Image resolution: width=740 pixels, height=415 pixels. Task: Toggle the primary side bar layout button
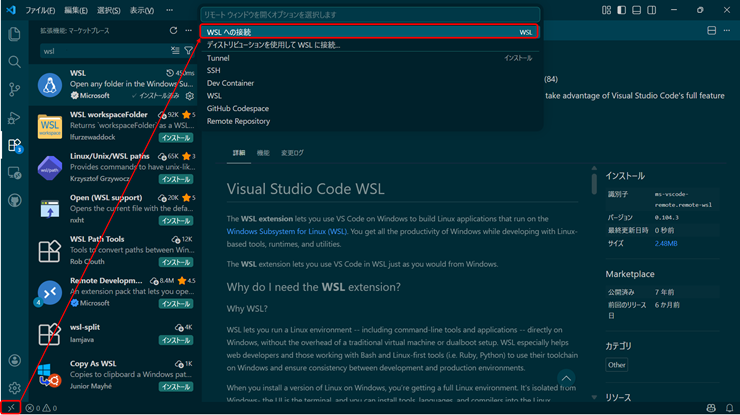(x=621, y=10)
